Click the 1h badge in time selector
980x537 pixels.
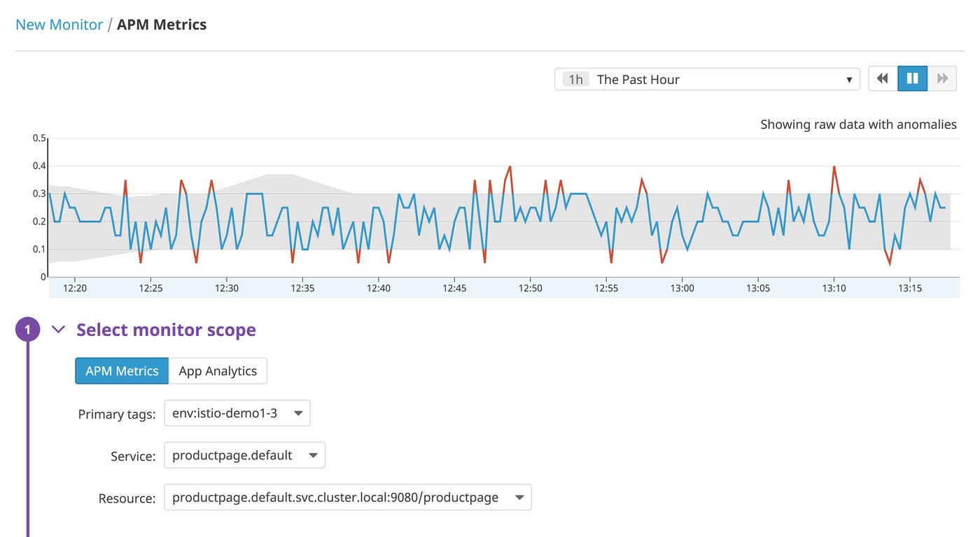tap(575, 79)
